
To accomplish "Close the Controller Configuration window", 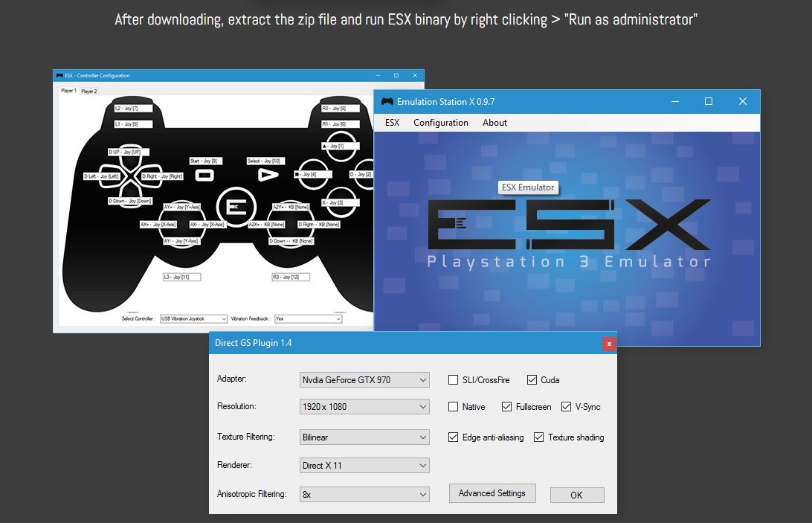I will (414, 75).
